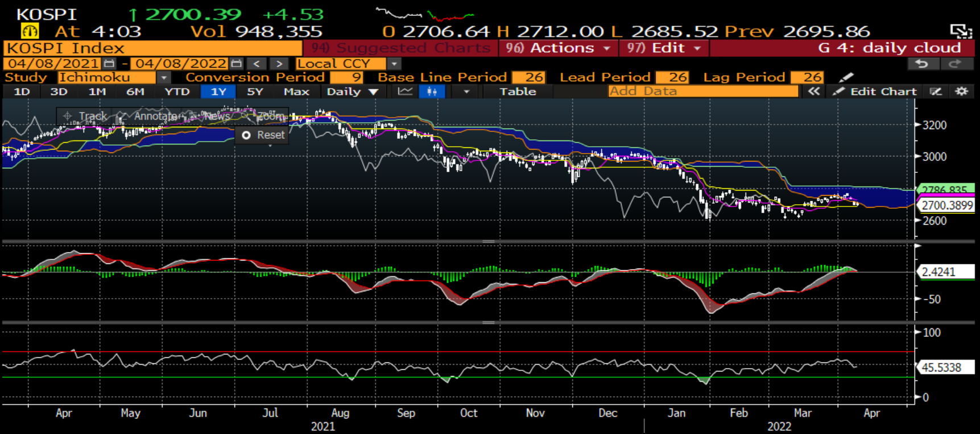Viewport: 980px width, 434px height.
Task: Click the G 4: daily cloud title
Action: [890, 48]
